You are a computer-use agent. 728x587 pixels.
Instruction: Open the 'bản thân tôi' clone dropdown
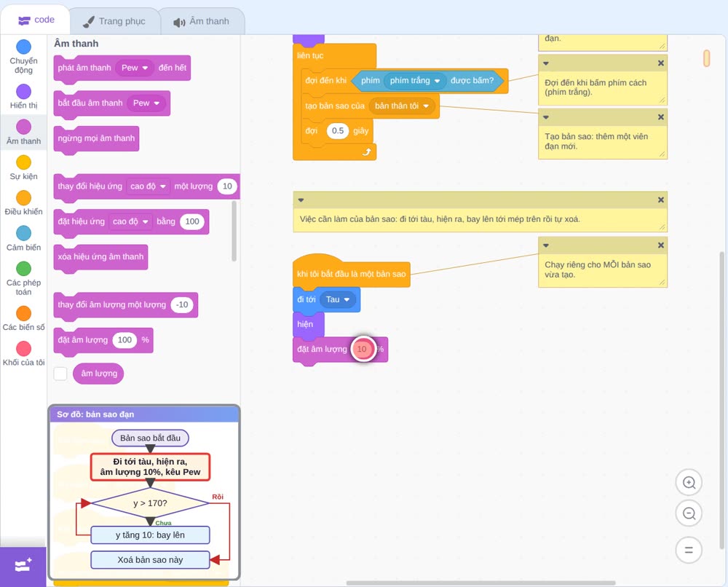point(402,106)
